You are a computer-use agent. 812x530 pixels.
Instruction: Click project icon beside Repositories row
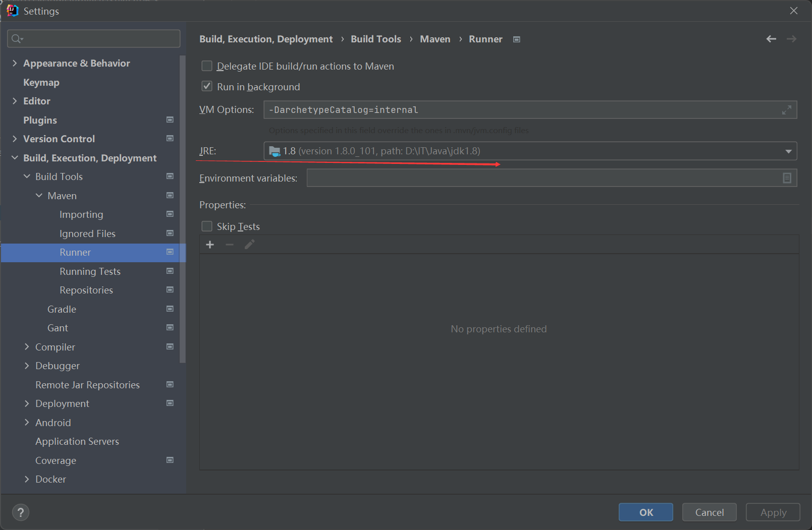coord(170,289)
